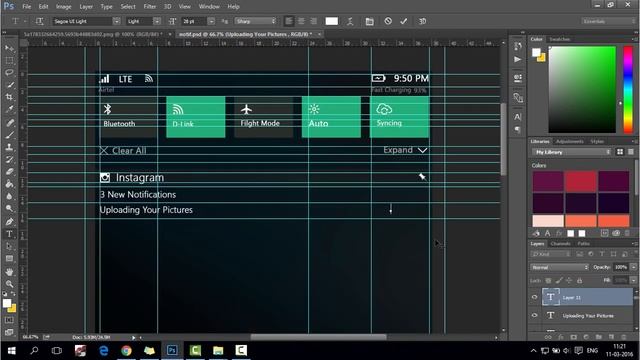The image size is (640, 360).
Task: Select the Crop tool
Action: click(9, 97)
